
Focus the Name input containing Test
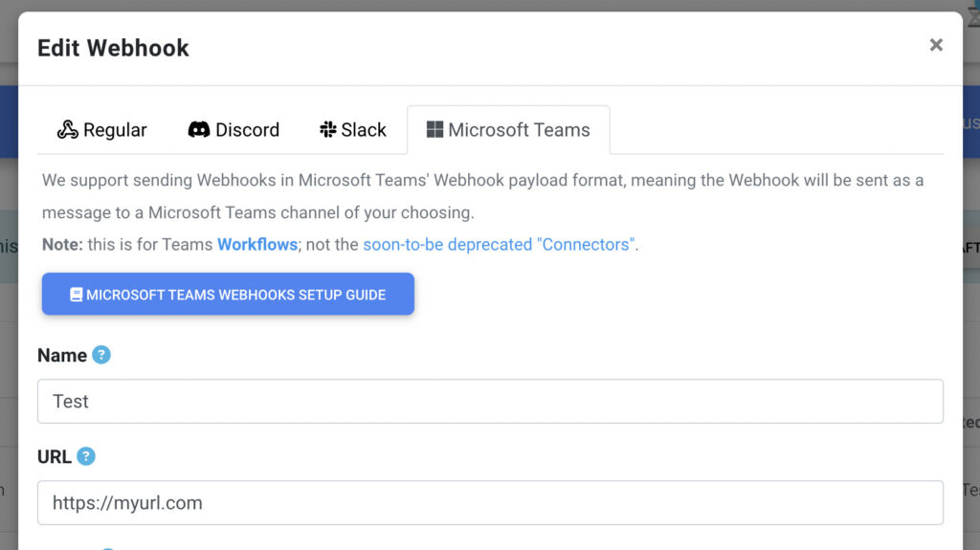click(x=491, y=401)
